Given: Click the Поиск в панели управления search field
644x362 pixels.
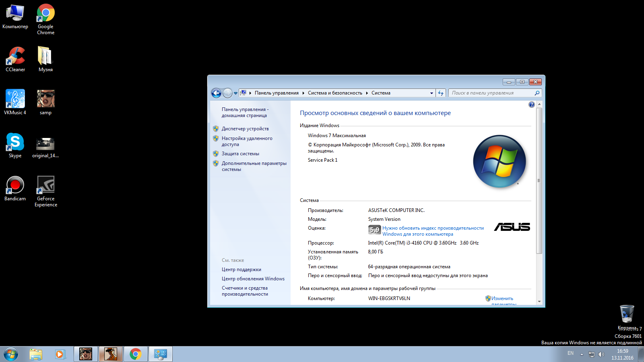Looking at the screenshot, I should coord(495,93).
